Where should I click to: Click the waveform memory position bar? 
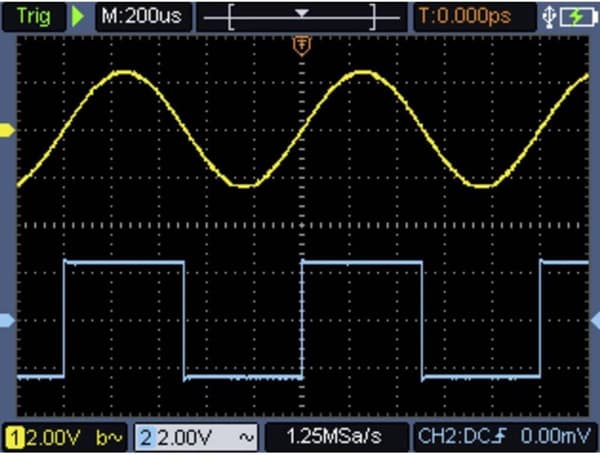tap(302, 17)
